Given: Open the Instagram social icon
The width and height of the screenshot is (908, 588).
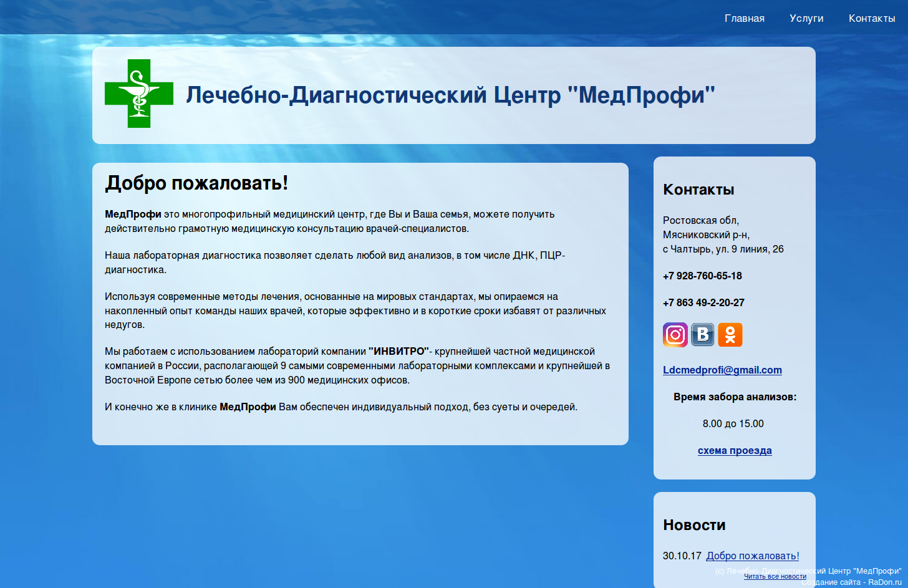Looking at the screenshot, I should coord(675,335).
